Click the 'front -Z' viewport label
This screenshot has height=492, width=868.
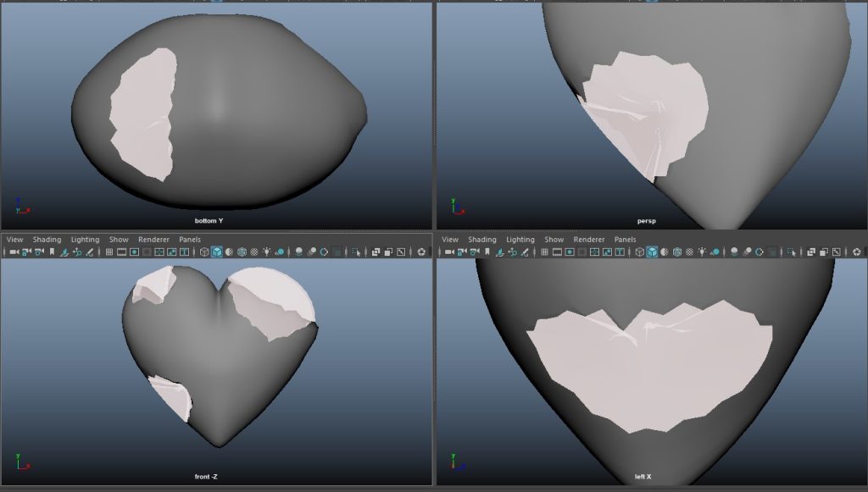[x=206, y=477]
